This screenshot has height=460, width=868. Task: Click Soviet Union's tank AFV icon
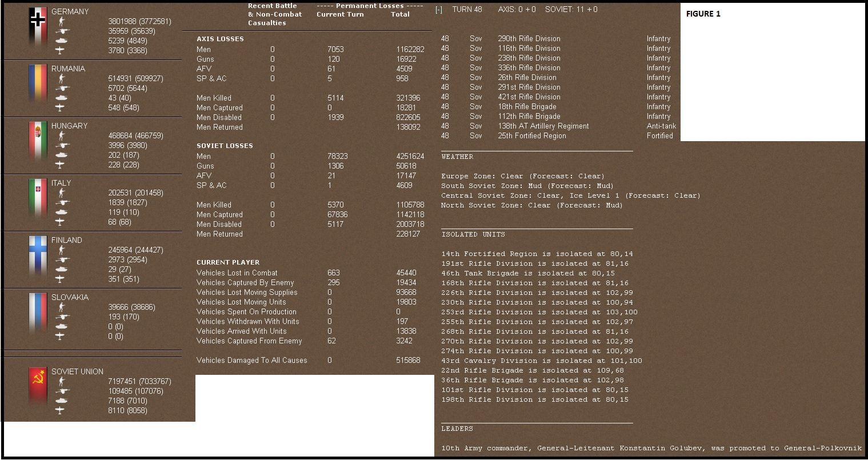tap(61, 401)
